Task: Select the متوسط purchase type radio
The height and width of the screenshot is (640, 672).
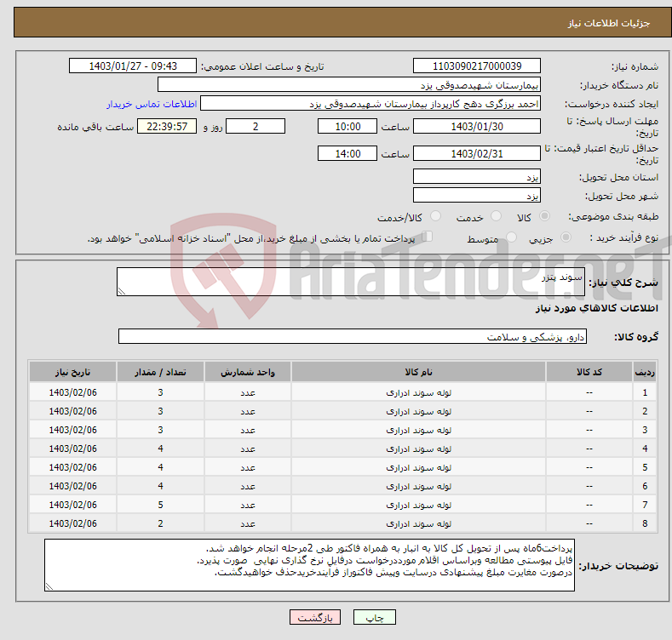Action: point(511,237)
